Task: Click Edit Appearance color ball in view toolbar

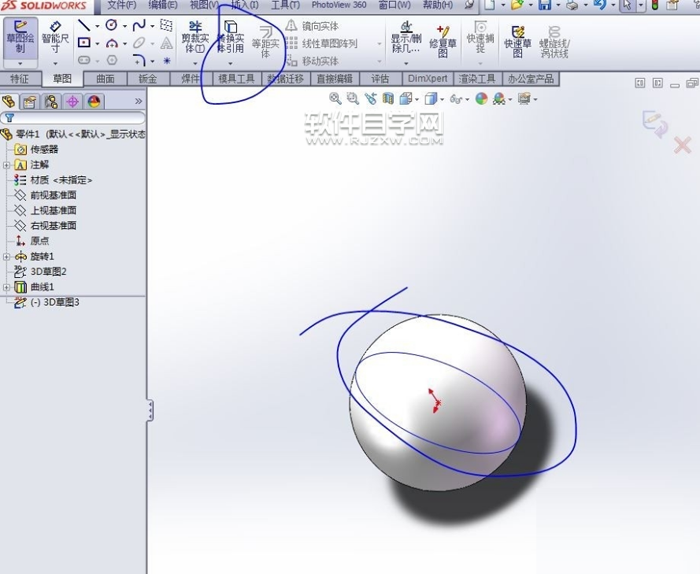Action: pyautogui.click(x=481, y=99)
